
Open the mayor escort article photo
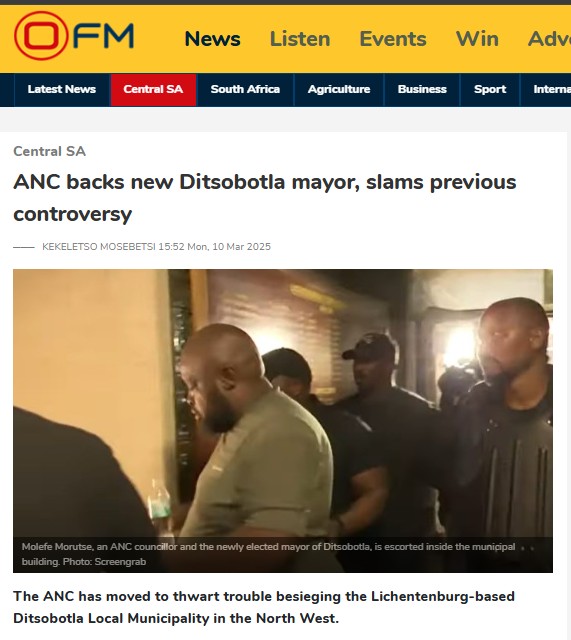[283, 420]
